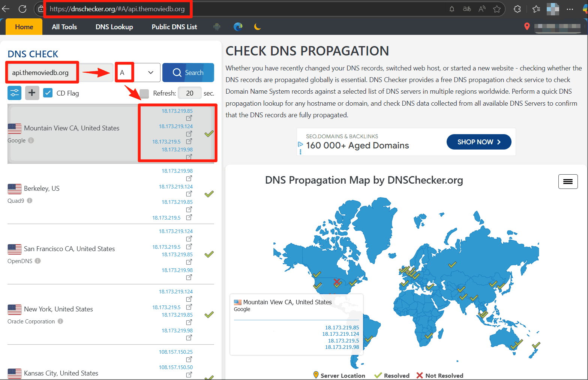Click the SHOP NOW ad button
This screenshot has width=588, height=380.
478,142
